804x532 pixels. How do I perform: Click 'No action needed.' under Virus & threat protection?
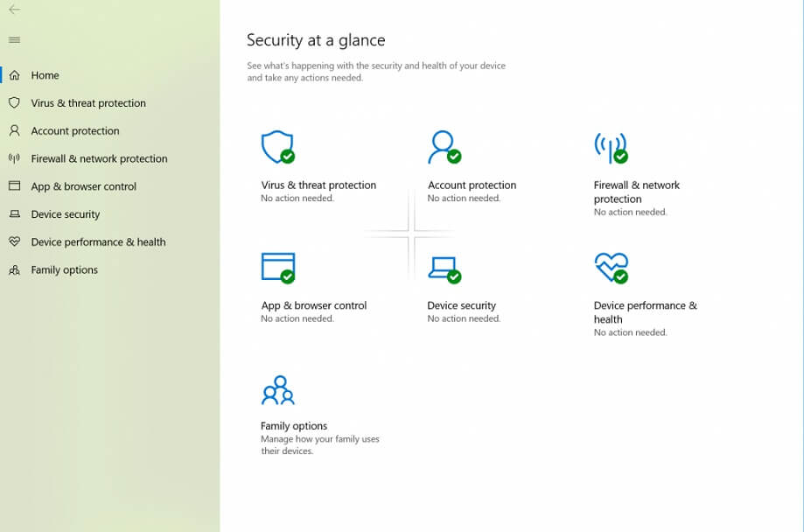[297, 198]
